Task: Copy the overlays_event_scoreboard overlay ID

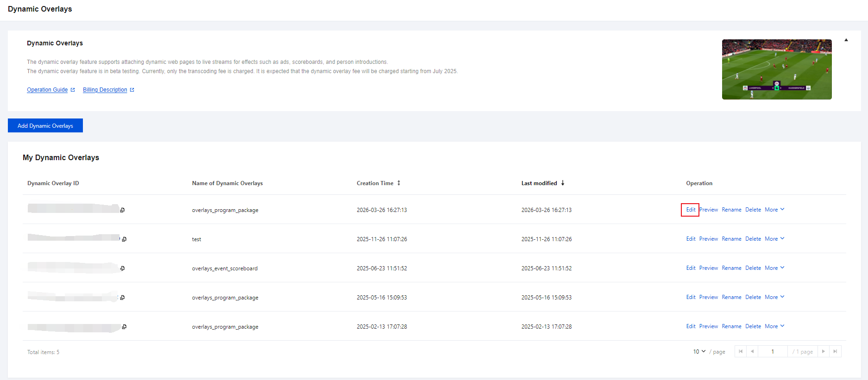Action: pyautogui.click(x=123, y=268)
